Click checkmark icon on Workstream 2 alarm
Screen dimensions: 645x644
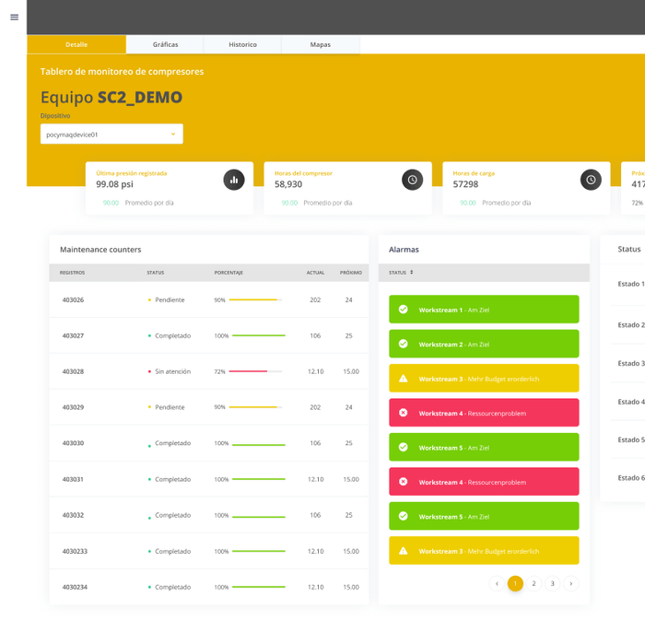tap(404, 344)
